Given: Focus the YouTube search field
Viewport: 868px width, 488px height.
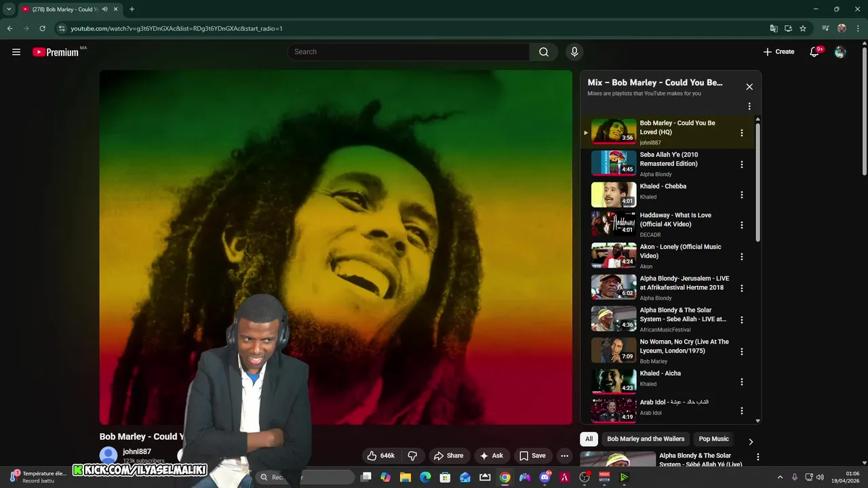Looking at the screenshot, I should [x=409, y=52].
